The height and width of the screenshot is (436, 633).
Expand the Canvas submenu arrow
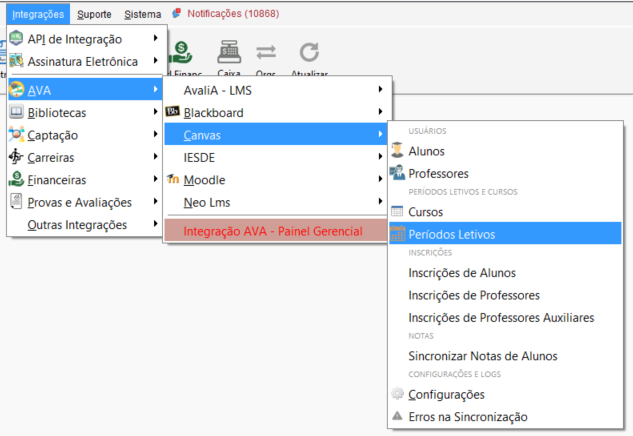(x=380, y=134)
